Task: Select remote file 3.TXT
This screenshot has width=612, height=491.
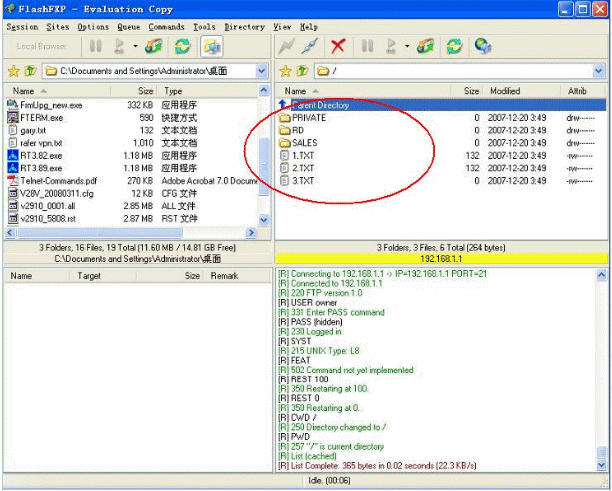Action: 303,181
